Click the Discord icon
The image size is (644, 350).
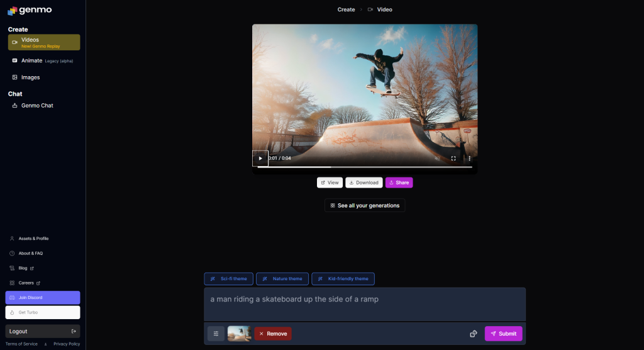[12, 298]
